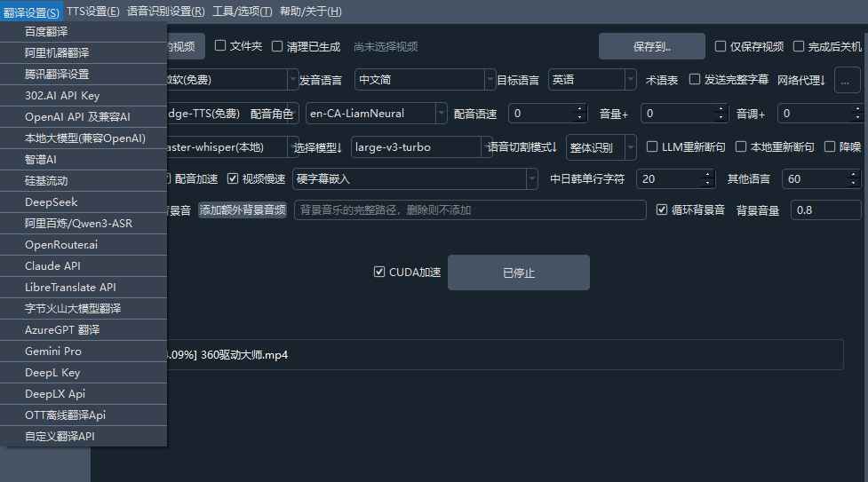Click the background music path input field

[469, 210]
